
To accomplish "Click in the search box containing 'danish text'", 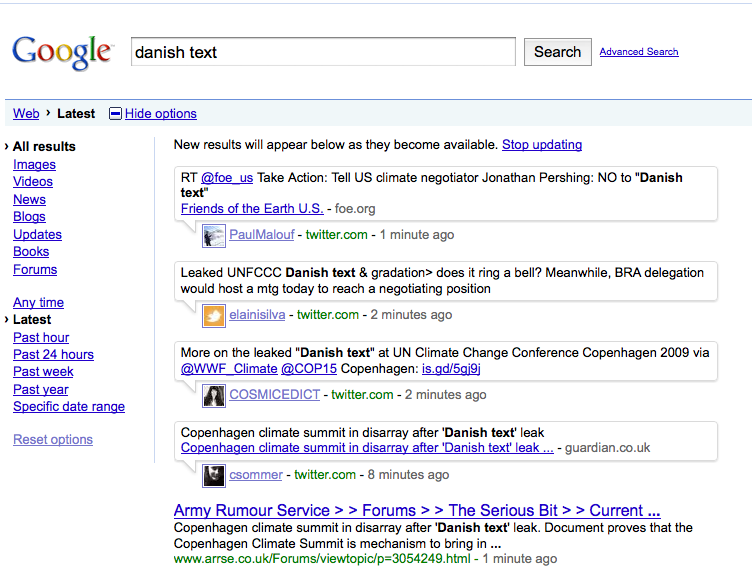I will (323, 52).
